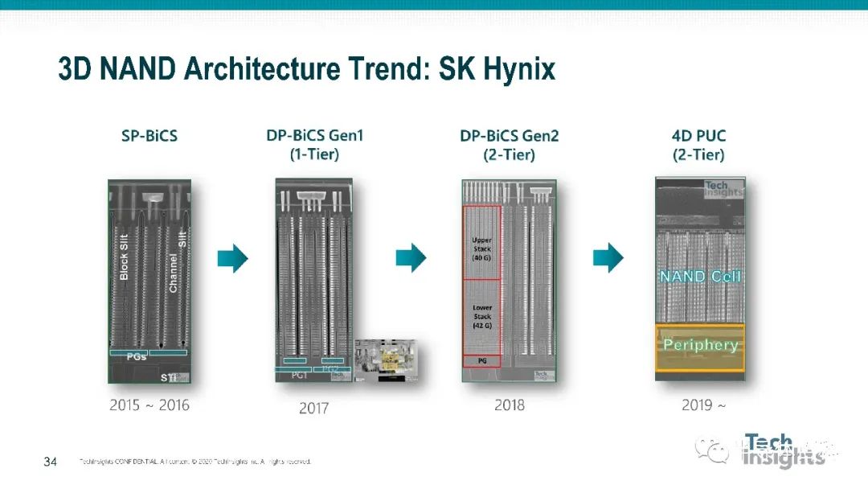Click the 'PG1' label in Gen1 image
Screen dimensions: 868x489
pos(299,375)
